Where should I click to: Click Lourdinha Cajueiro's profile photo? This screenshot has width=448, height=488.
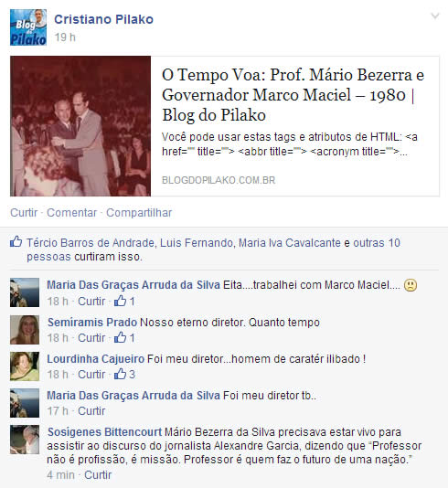[x=25, y=366]
